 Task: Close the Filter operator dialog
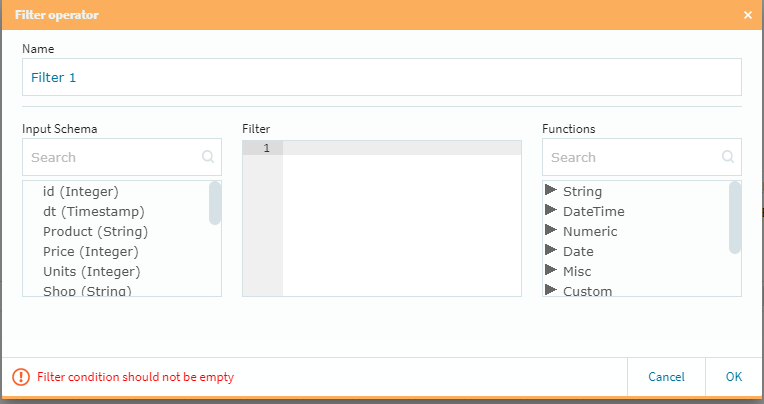click(747, 15)
